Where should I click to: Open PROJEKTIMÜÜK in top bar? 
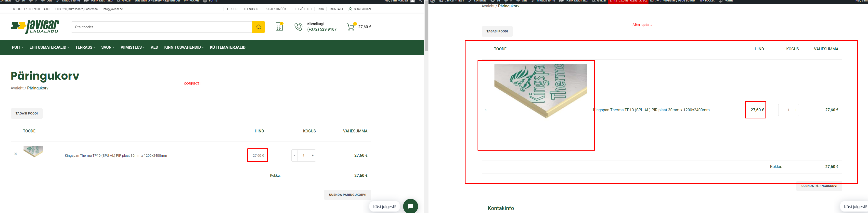[275, 9]
